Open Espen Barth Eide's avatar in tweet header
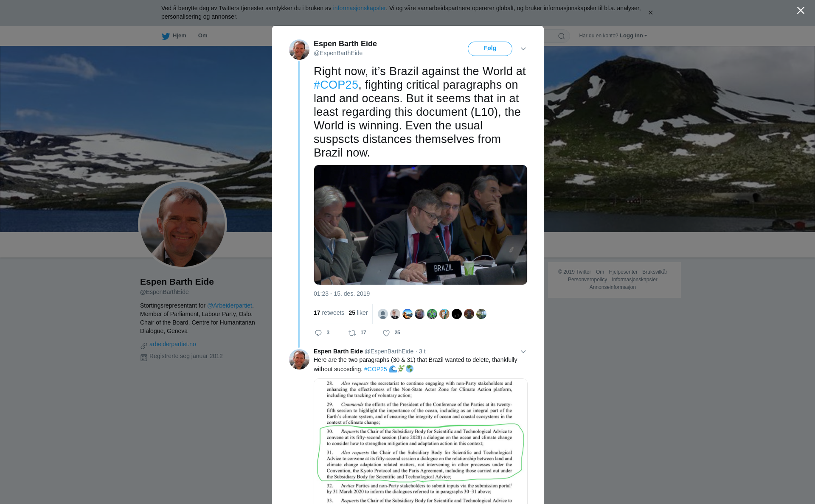The width and height of the screenshot is (815, 504). point(299,50)
